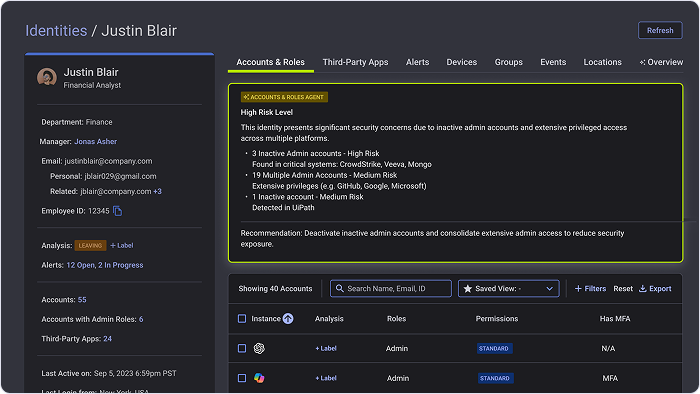Open the Locations tab
The height and width of the screenshot is (394, 700).
(602, 62)
